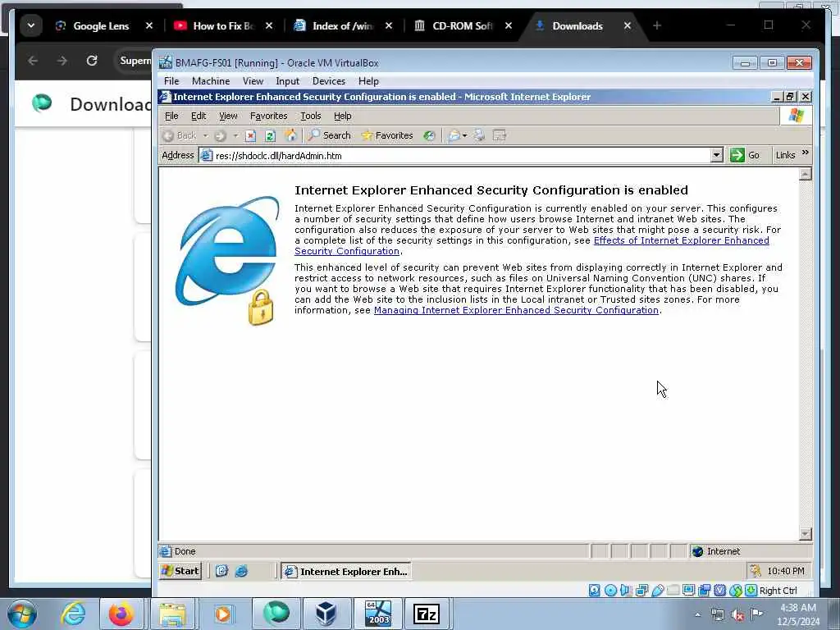Viewport: 840px width, 630px height.
Task: Switch to Google Lens browser tab
Action: coord(99,25)
